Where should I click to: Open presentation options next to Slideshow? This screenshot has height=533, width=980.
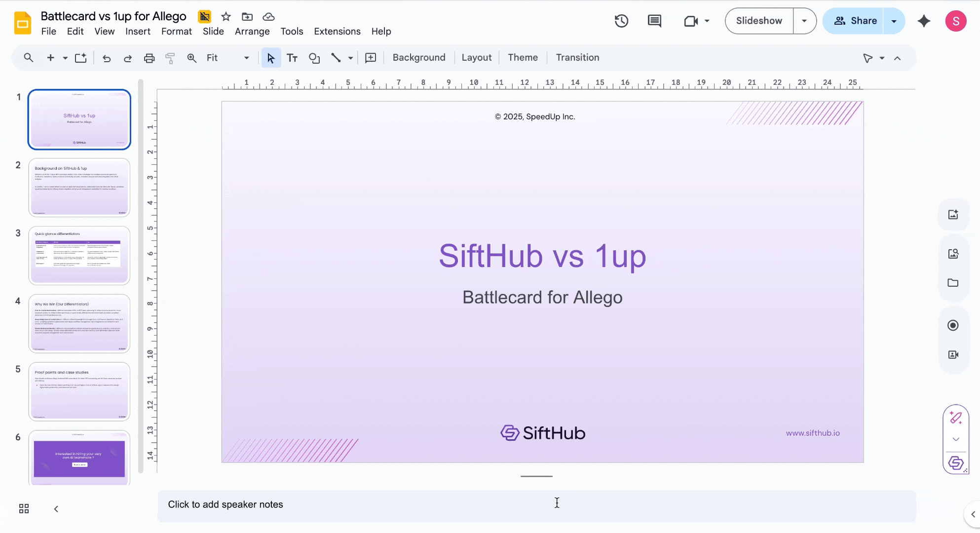pos(804,21)
